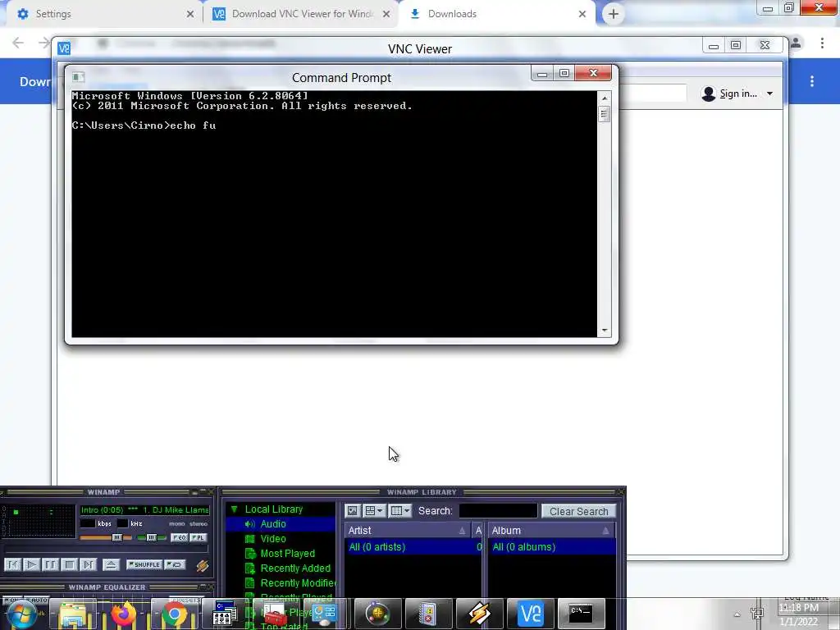
Task: Focus the Winamp Library Search field
Action: tap(498, 511)
